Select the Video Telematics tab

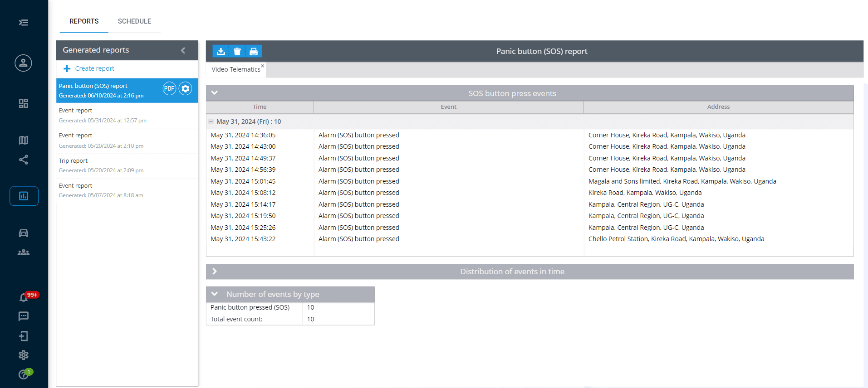point(236,69)
